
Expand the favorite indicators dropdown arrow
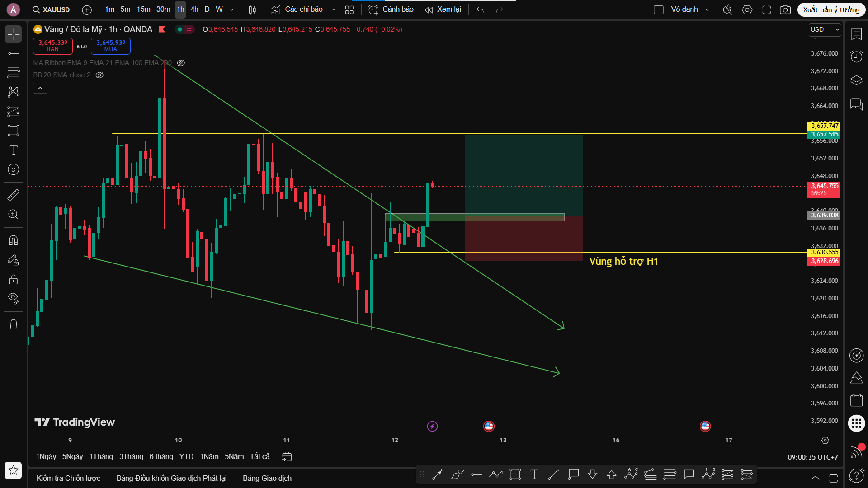(x=334, y=9)
